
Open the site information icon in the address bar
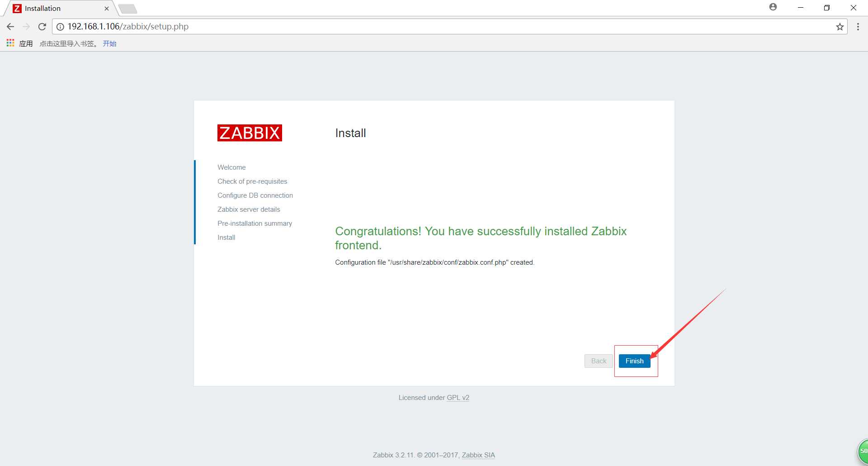60,27
